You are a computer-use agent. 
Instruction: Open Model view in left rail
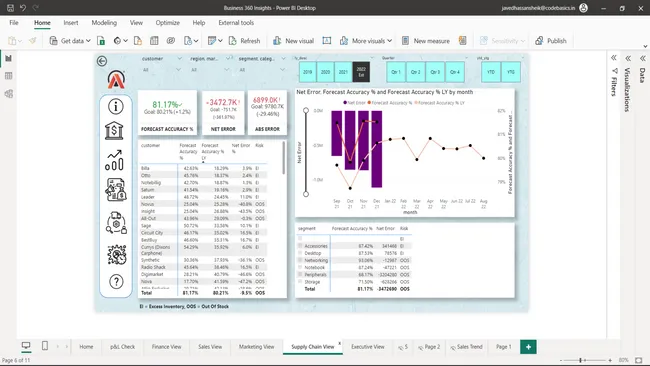8,94
